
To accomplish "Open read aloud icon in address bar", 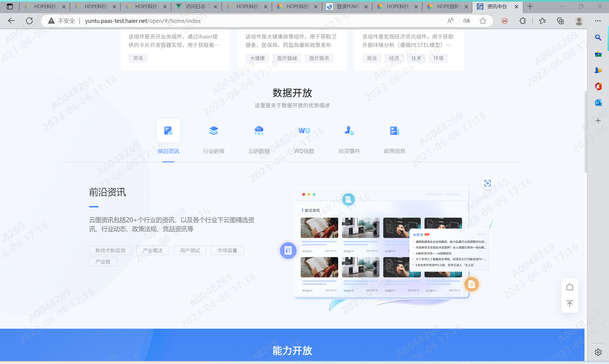I will tap(450, 21).
